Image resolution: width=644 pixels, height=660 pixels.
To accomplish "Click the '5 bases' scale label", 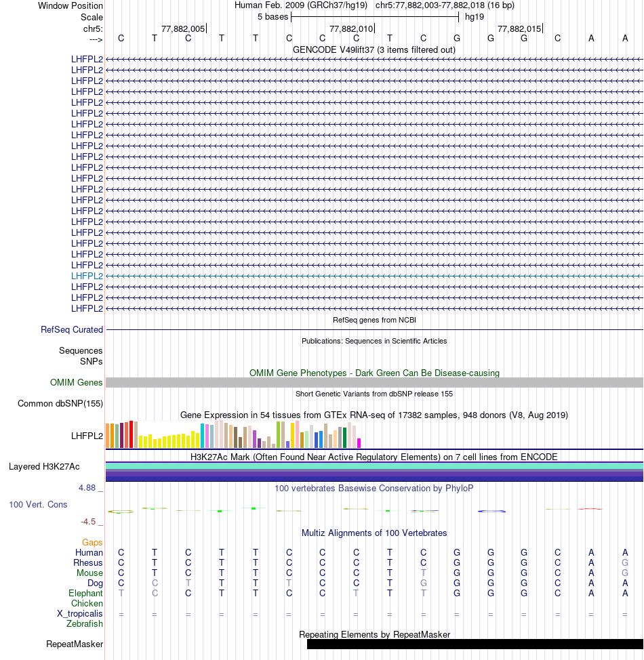I will 273,17.
